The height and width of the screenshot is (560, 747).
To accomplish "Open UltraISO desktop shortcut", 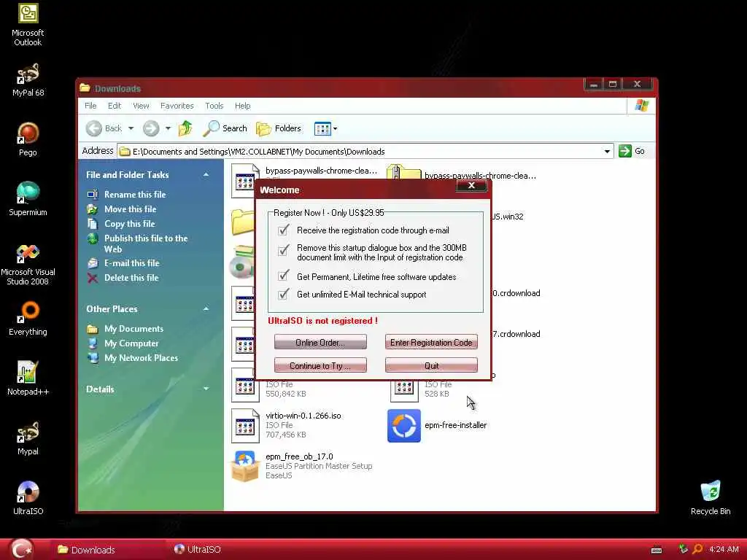I will (28, 497).
